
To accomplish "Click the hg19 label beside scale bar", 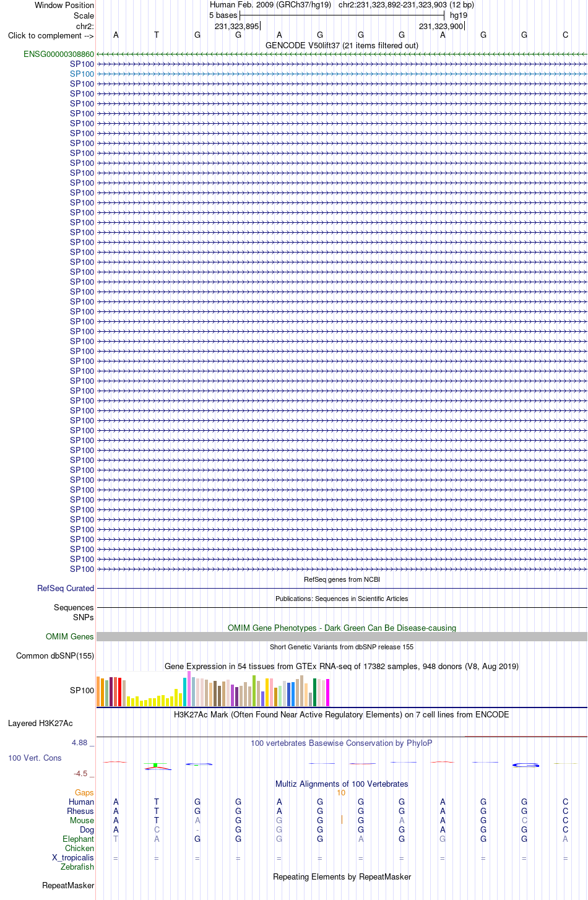I will (x=459, y=15).
